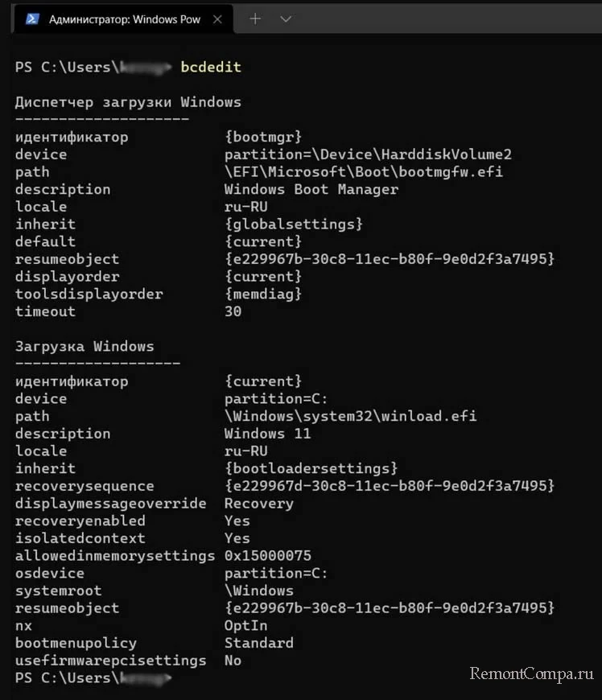Click the PowerShell icon on the tab

(32, 19)
